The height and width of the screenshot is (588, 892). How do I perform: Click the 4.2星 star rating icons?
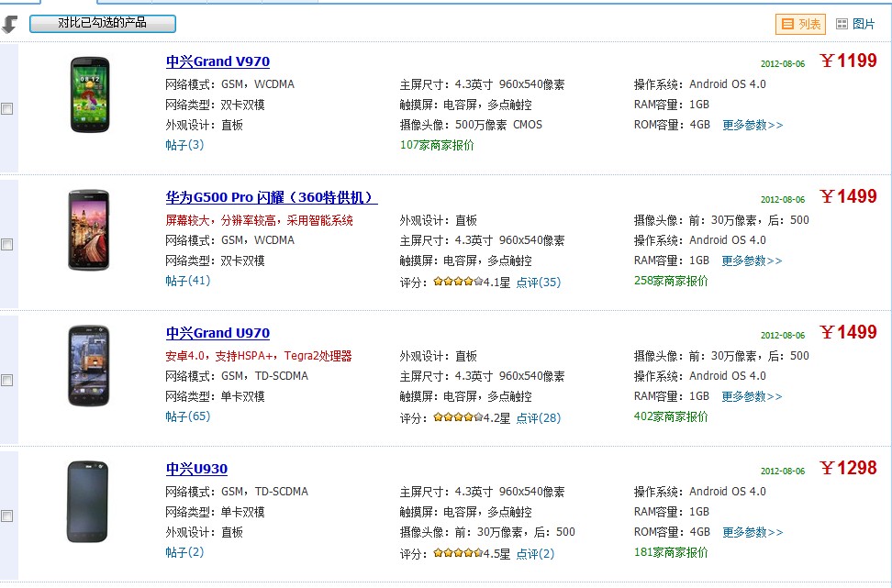point(458,416)
